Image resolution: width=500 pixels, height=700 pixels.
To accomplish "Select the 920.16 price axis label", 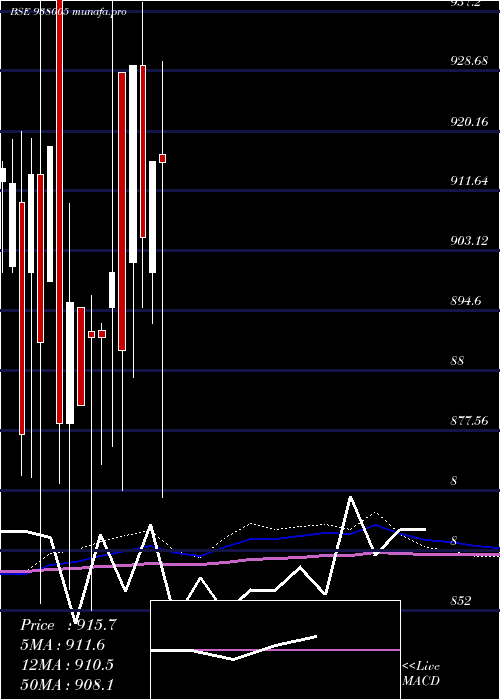I will [469, 121].
